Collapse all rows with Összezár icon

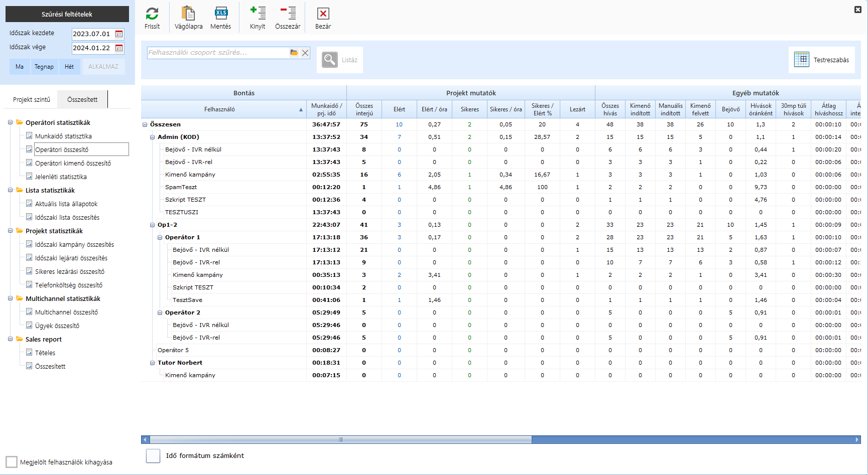288,14
